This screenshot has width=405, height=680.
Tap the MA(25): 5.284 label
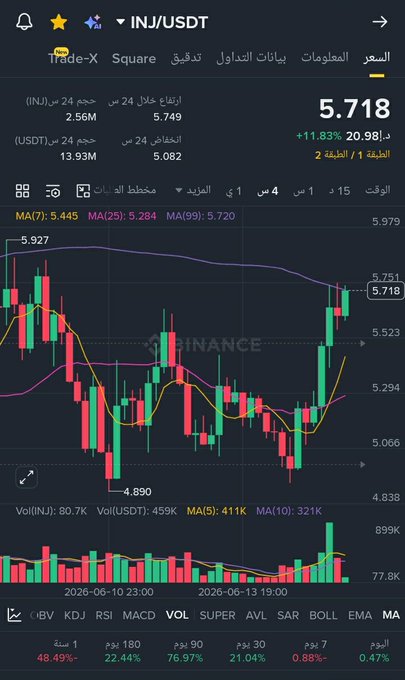click(122, 216)
